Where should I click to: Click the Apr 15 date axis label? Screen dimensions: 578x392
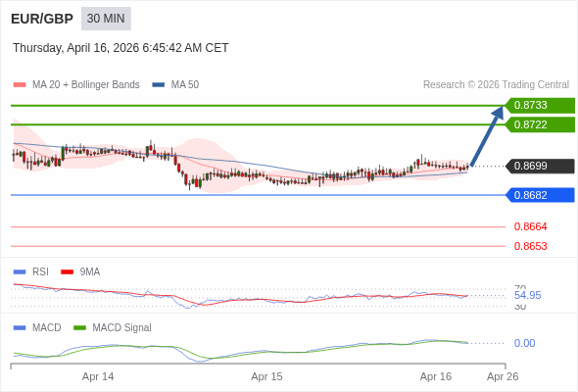coord(266,376)
